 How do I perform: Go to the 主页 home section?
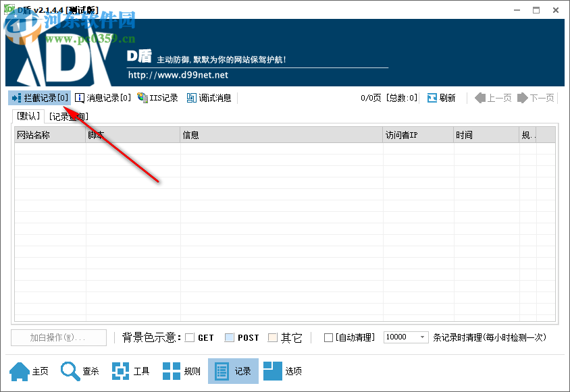pyautogui.click(x=29, y=371)
